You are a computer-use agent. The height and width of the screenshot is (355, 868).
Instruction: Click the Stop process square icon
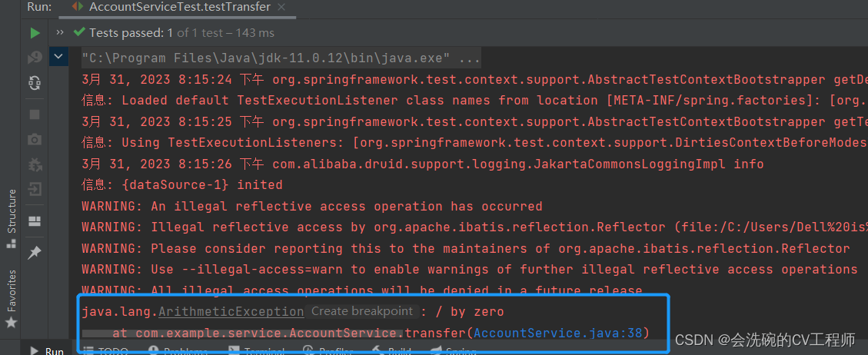point(35,114)
